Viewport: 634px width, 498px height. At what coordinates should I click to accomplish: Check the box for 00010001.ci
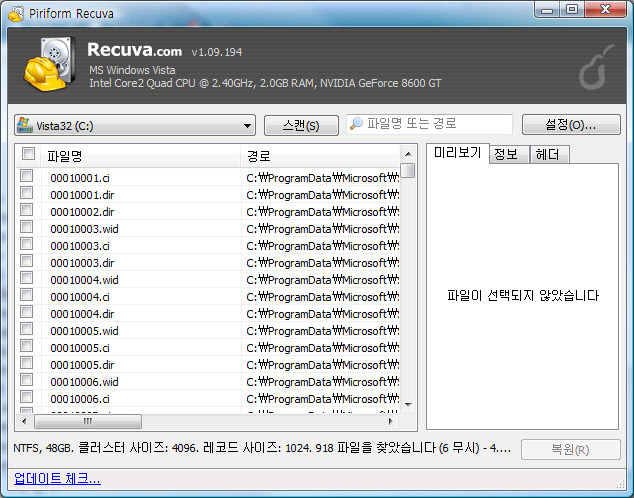click(27, 176)
